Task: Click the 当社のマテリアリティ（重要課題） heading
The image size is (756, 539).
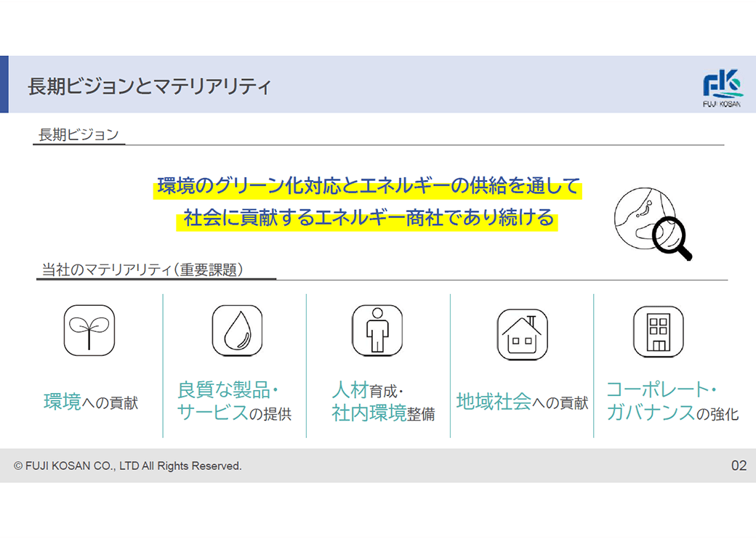Action: tap(142, 269)
